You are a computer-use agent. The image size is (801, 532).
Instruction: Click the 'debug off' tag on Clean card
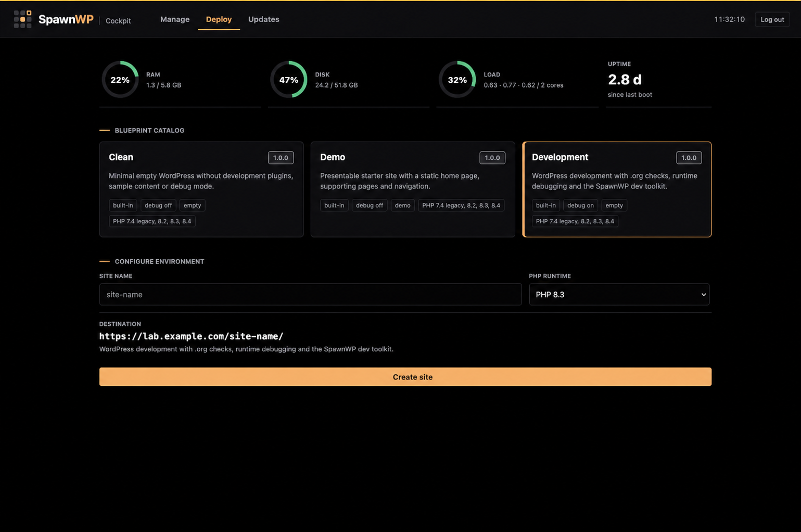pos(158,206)
